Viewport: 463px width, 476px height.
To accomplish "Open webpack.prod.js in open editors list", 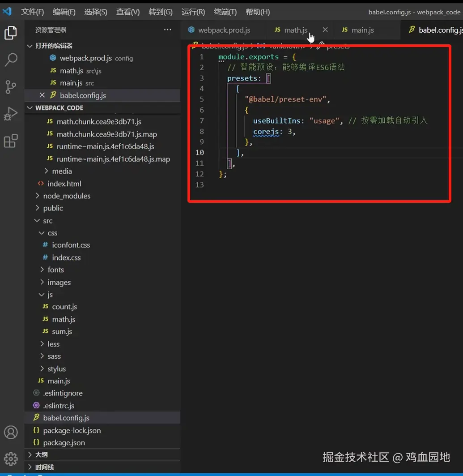I will pos(103,58).
